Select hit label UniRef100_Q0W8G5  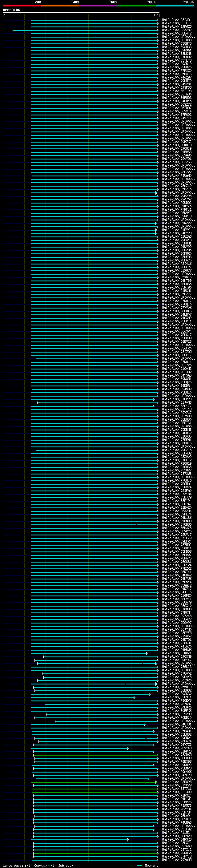(x=177, y=853)
